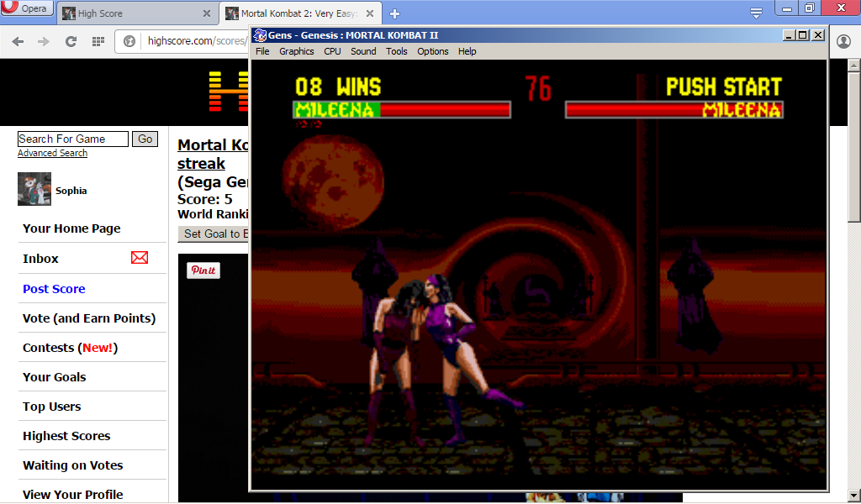This screenshot has height=504, width=861.
Task: Click the site info globe icon
Action: click(129, 41)
